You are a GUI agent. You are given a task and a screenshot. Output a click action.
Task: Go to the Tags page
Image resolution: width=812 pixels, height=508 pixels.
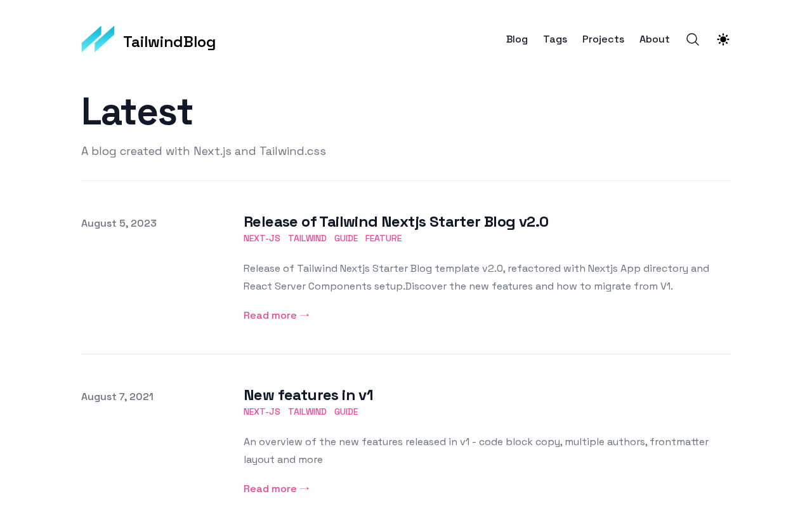click(555, 39)
